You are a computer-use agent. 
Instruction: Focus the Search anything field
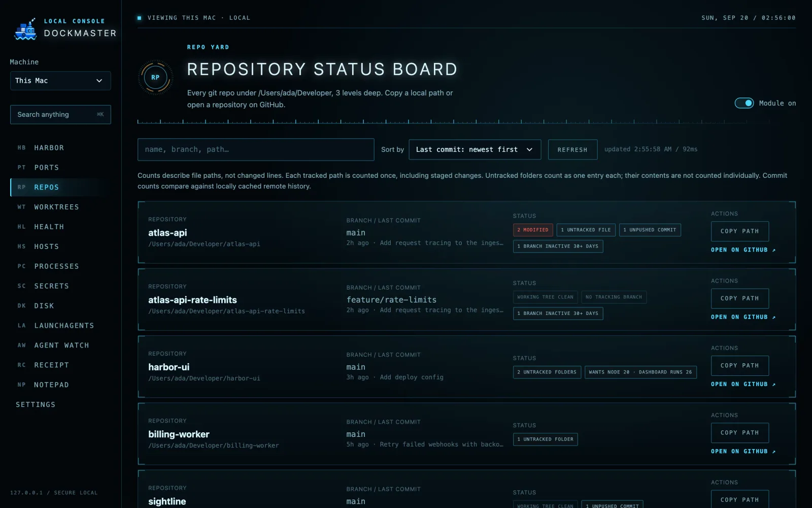tap(60, 115)
